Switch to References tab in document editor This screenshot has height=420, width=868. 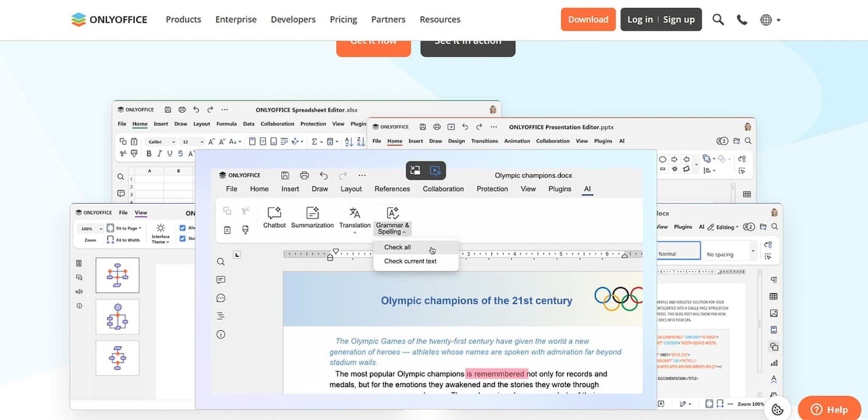392,189
